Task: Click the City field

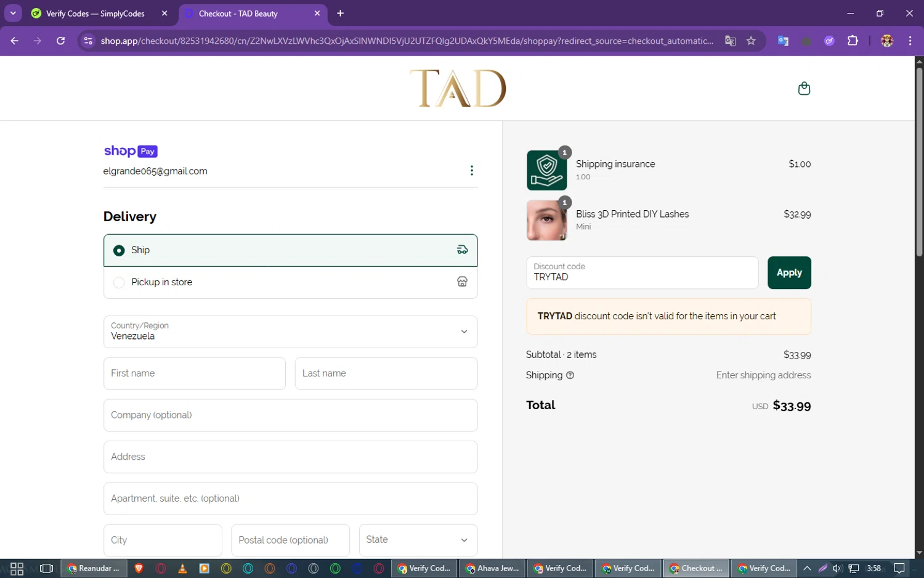Action: (x=163, y=540)
